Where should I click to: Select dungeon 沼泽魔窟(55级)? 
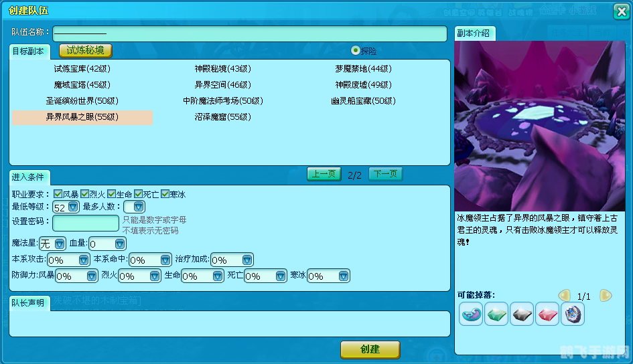tap(223, 117)
